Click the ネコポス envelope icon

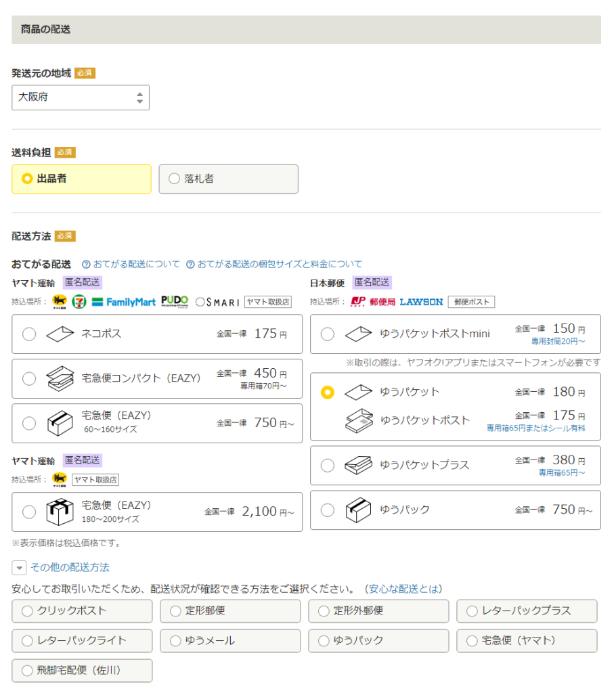60,334
